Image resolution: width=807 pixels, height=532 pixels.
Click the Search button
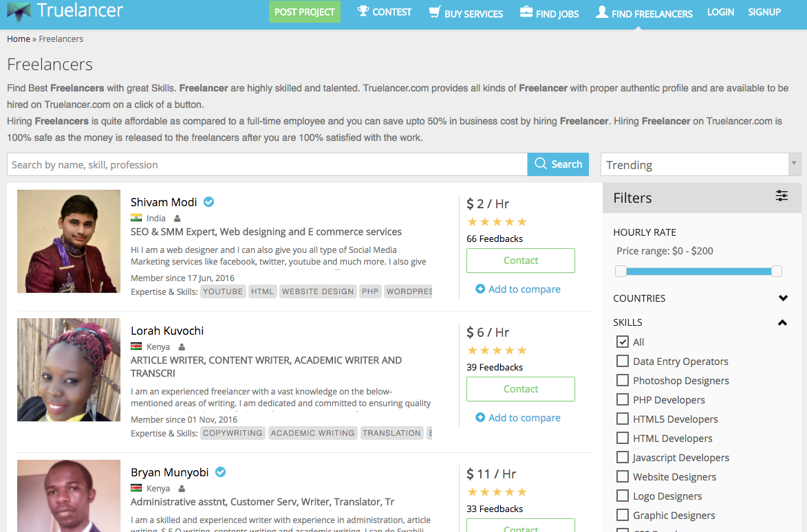(x=558, y=164)
